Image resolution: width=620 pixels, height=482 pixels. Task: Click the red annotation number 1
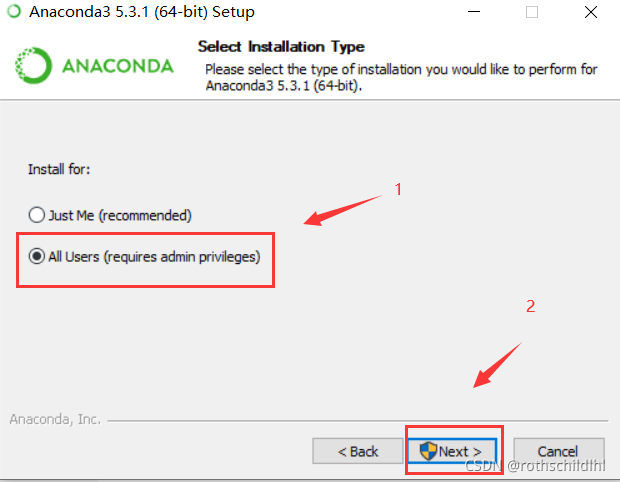[x=398, y=189]
